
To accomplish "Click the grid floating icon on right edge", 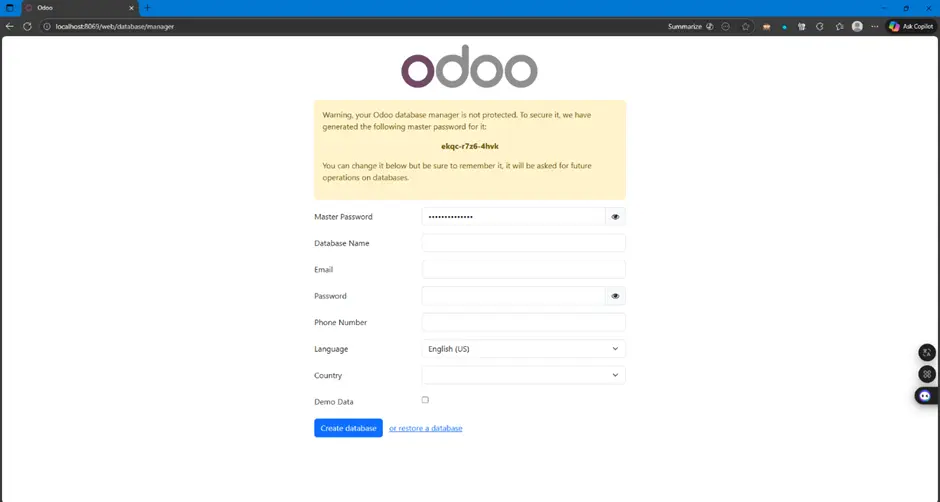I will pos(927,374).
